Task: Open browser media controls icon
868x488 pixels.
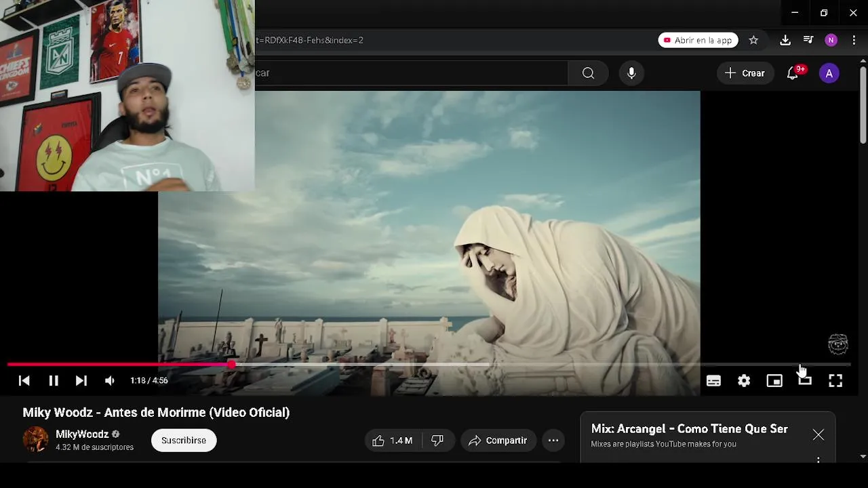Action: click(808, 40)
